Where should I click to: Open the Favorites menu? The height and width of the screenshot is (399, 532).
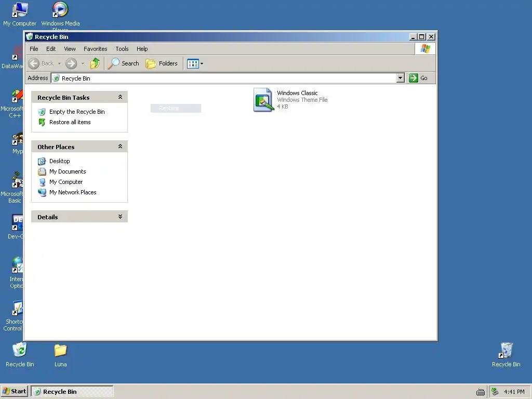(96, 49)
